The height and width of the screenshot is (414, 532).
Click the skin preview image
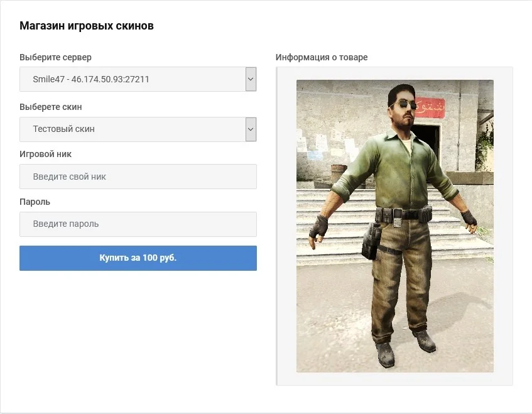(395, 226)
